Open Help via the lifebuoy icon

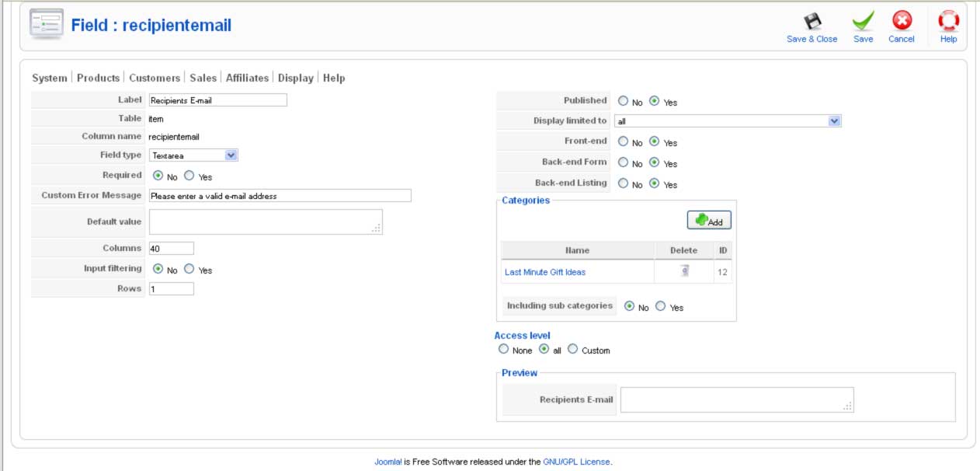[948, 21]
